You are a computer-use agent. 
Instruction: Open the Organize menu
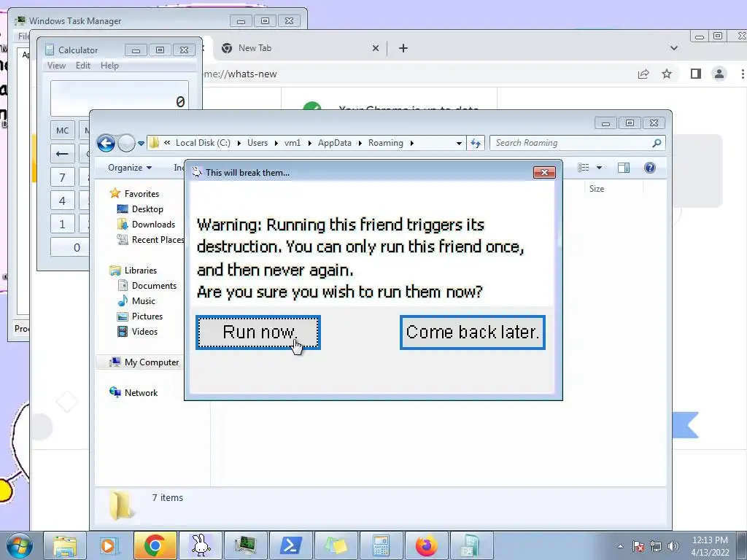click(x=130, y=168)
